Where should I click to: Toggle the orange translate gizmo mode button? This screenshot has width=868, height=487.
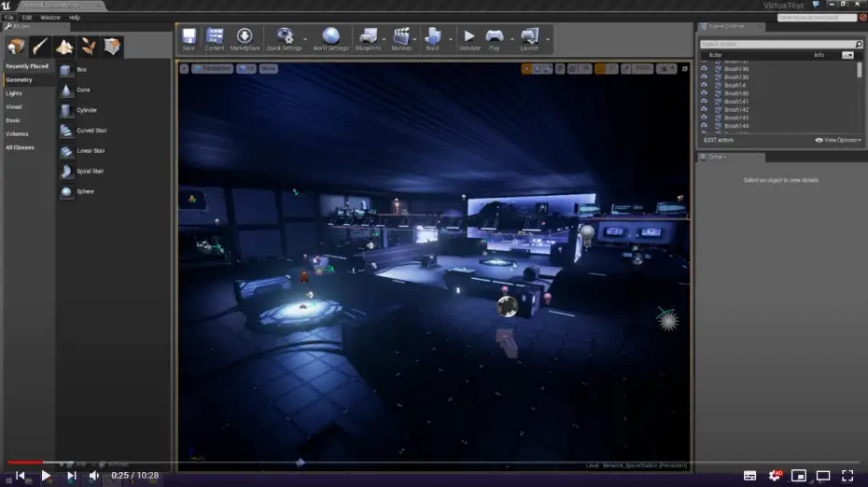point(526,69)
